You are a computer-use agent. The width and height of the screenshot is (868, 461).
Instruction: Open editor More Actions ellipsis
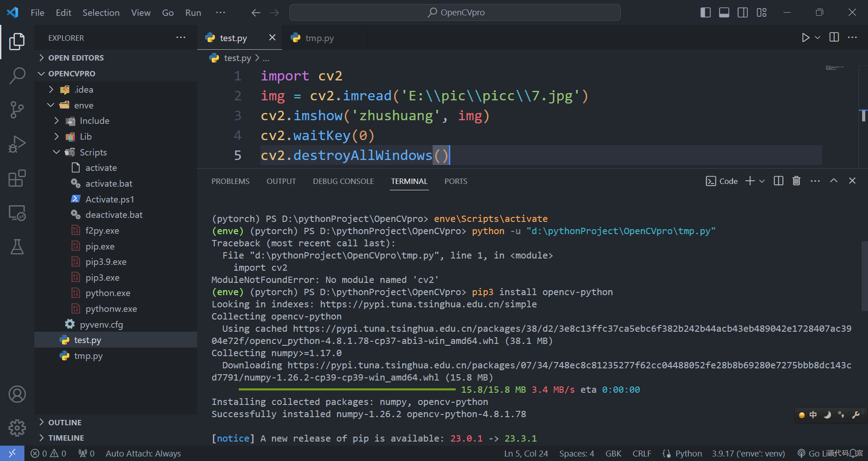852,38
